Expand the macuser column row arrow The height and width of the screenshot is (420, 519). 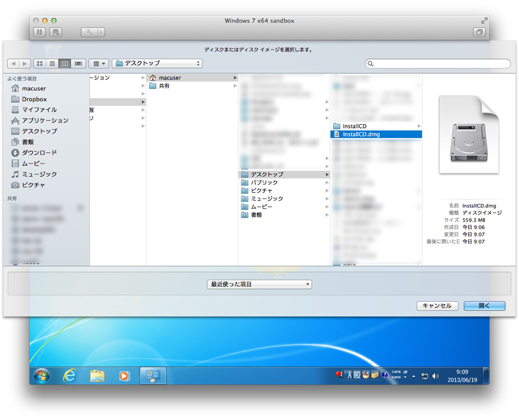(235, 78)
